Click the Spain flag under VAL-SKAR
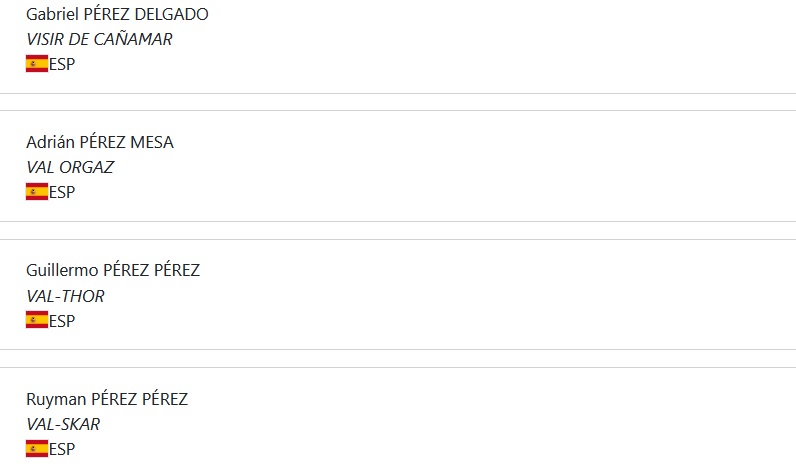The width and height of the screenshot is (796, 472). pyautogui.click(x=37, y=448)
